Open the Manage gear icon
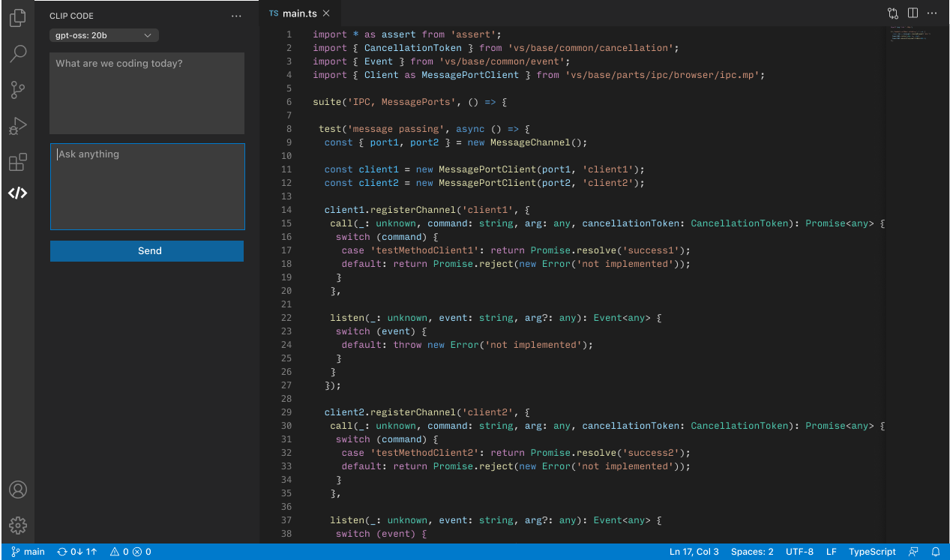Image resolution: width=950 pixels, height=560 pixels. click(18, 525)
